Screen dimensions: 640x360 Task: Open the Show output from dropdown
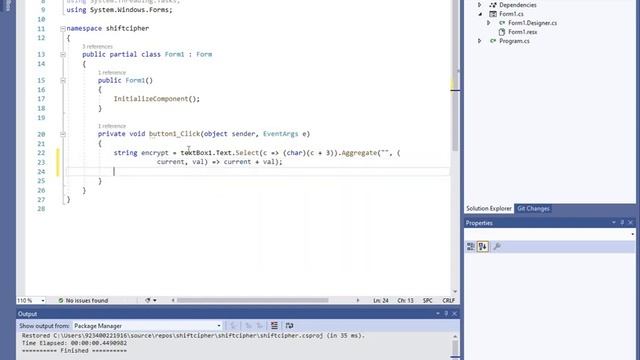(x=147, y=326)
